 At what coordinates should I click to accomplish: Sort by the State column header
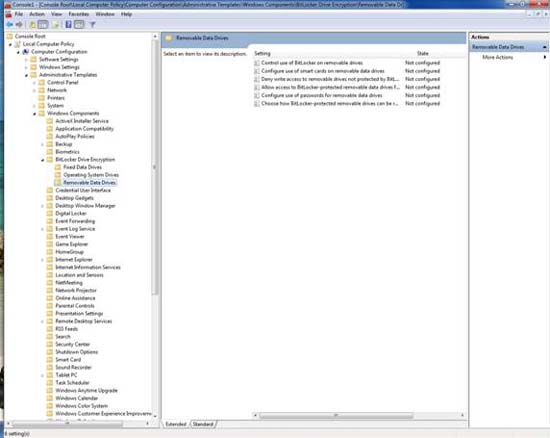pos(423,54)
